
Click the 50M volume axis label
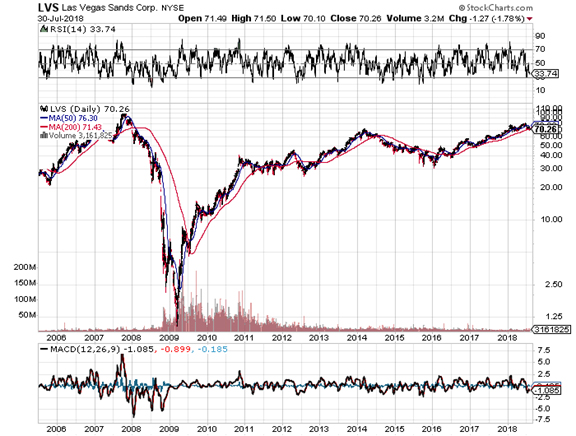pyautogui.click(x=27, y=315)
